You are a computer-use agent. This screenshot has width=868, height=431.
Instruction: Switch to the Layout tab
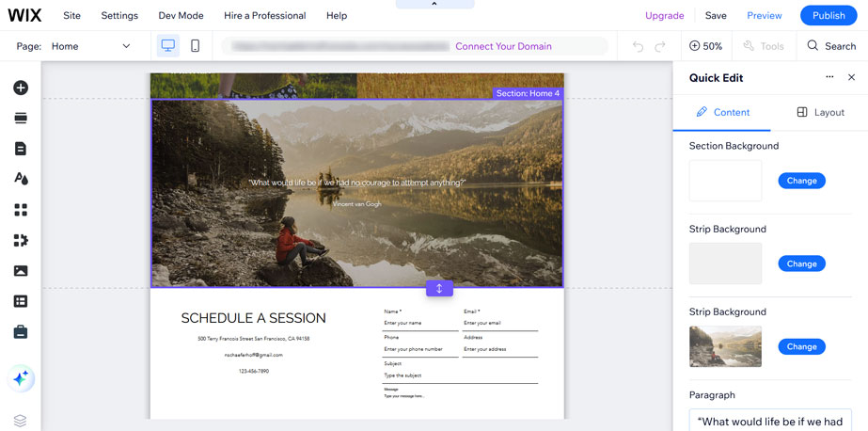point(820,113)
